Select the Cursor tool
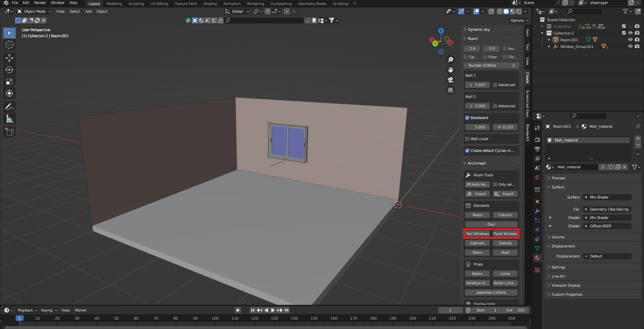644x329 pixels. click(x=9, y=45)
